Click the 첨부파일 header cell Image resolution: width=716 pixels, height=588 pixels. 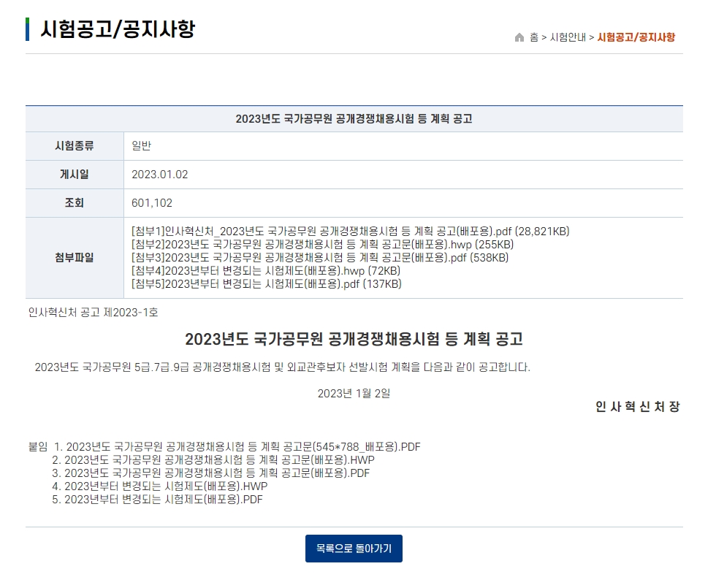pyautogui.click(x=74, y=257)
